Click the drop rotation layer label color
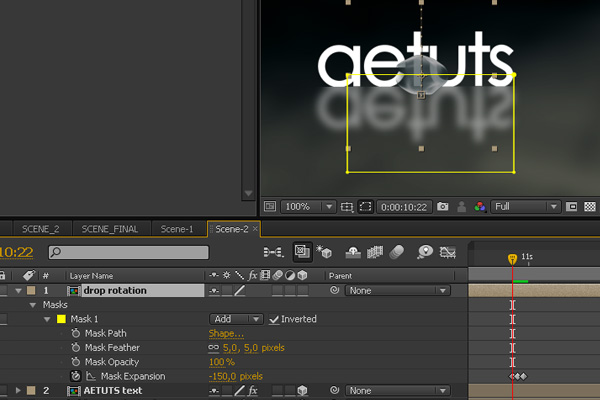Viewport: 600px width, 400px height. [31, 290]
